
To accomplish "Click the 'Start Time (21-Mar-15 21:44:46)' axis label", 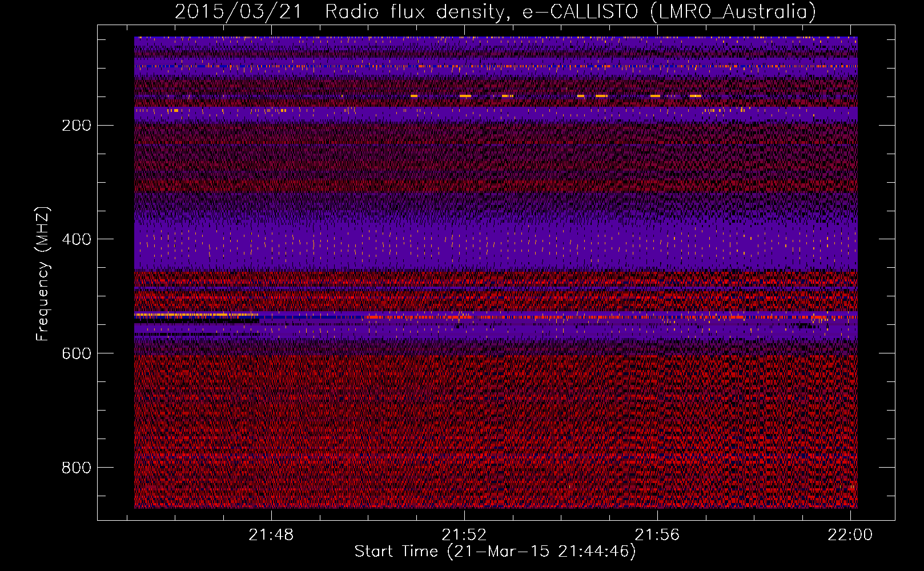I will pos(495,552).
